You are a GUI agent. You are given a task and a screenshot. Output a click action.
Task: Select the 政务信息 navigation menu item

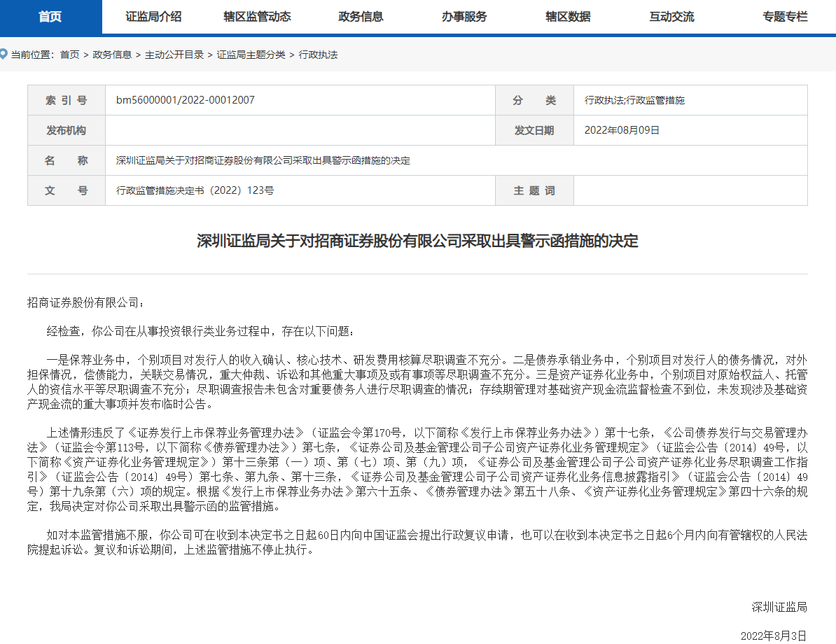pyautogui.click(x=361, y=17)
